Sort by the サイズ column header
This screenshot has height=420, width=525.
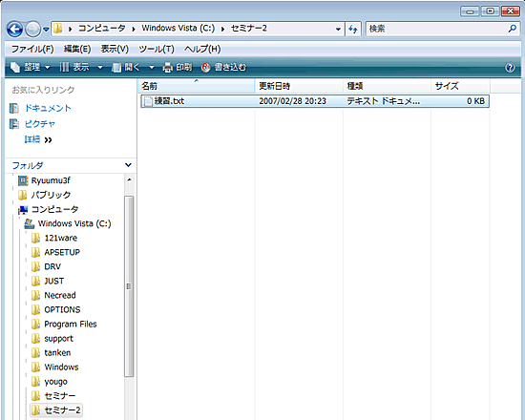point(460,86)
